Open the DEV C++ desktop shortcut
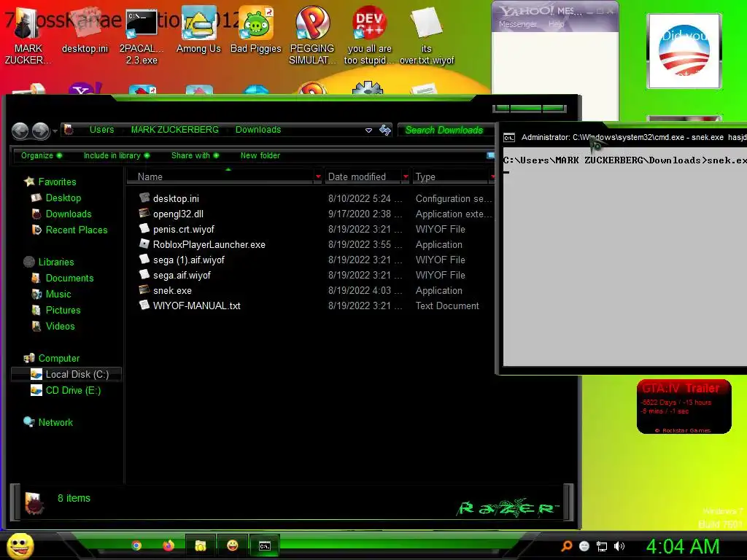This screenshot has height=560, width=747. 369,36
